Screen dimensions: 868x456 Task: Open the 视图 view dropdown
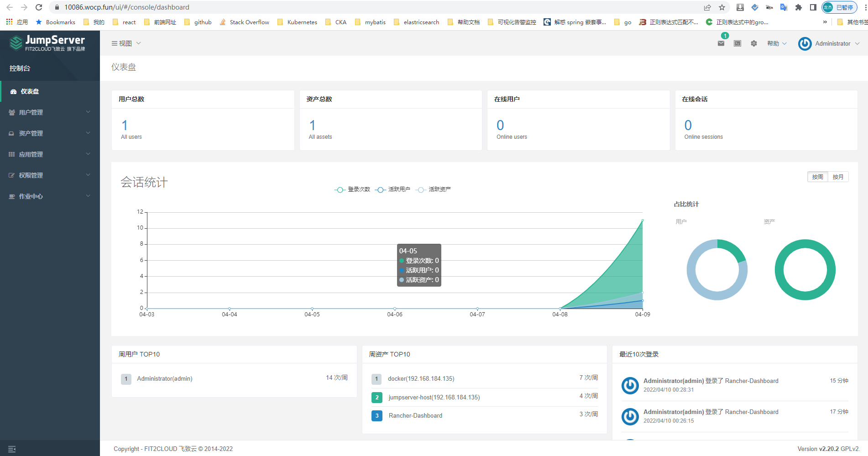126,43
